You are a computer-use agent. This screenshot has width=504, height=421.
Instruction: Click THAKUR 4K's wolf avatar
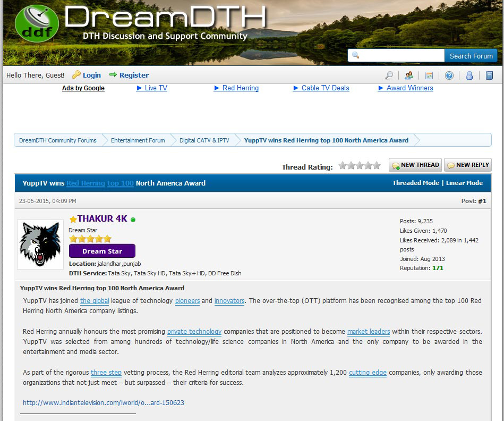coord(40,245)
